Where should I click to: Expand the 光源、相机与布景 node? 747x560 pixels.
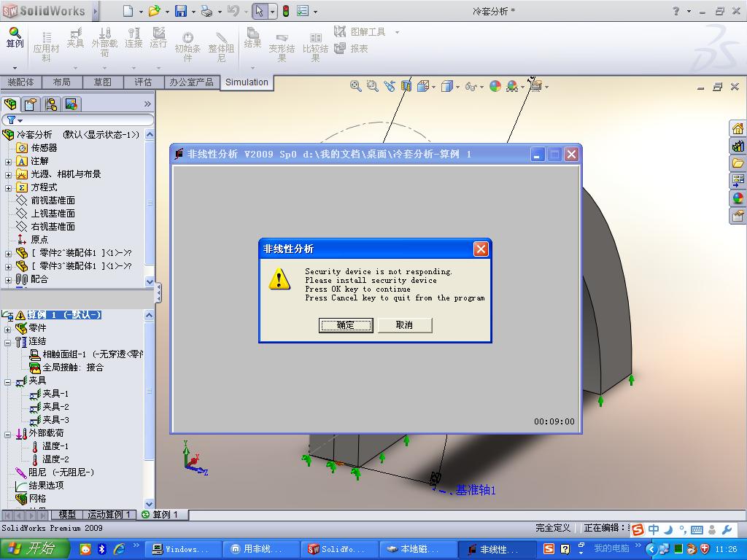click(x=8, y=175)
